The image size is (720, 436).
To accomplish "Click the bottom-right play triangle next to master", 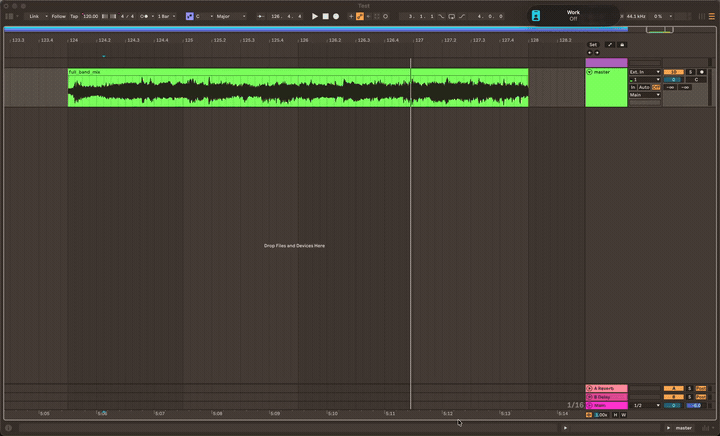I will coord(668,428).
